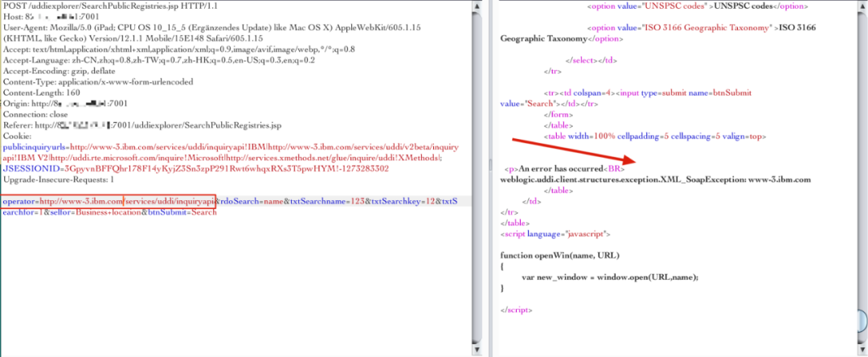This screenshot has width=868, height=357.
Task: Click the 'services/uddi/inquiryapi' path in request body
Action: pyautogui.click(x=170, y=201)
